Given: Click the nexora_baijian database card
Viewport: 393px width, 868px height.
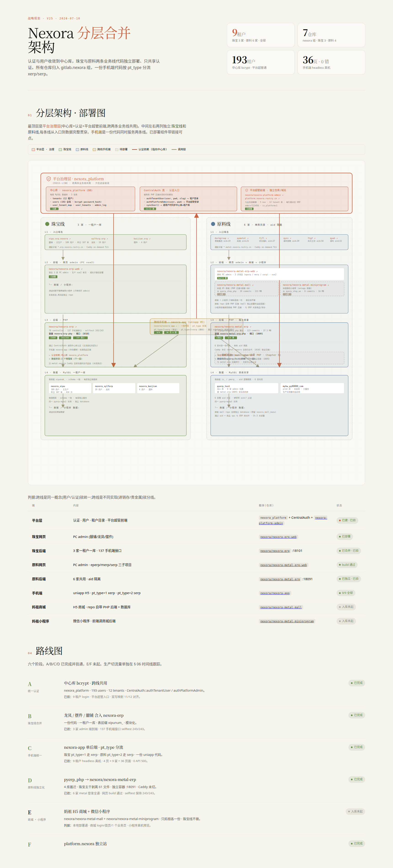Looking at the screenshot, I should click(x=158, y=388).
